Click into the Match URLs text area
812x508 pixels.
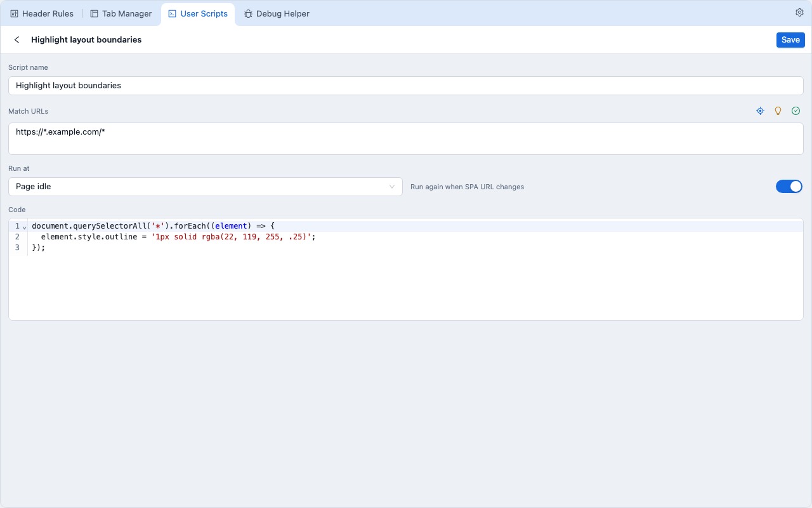(406, 138)
